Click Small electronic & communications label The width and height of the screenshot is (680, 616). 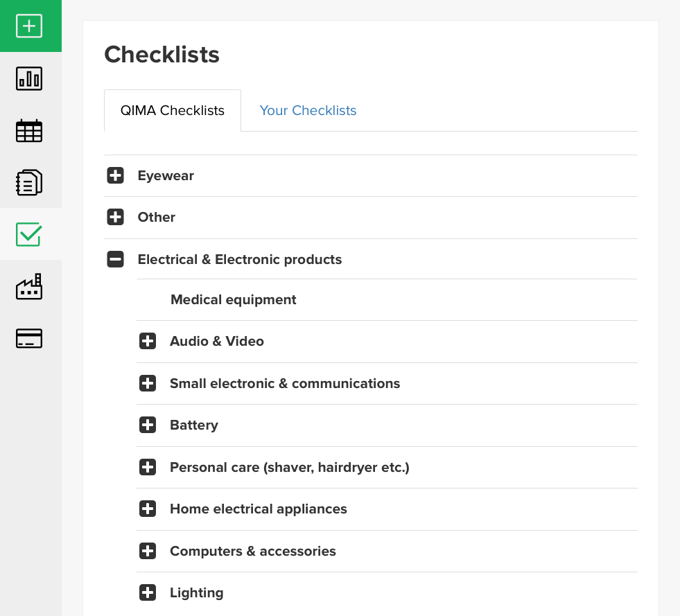[285, 383]
